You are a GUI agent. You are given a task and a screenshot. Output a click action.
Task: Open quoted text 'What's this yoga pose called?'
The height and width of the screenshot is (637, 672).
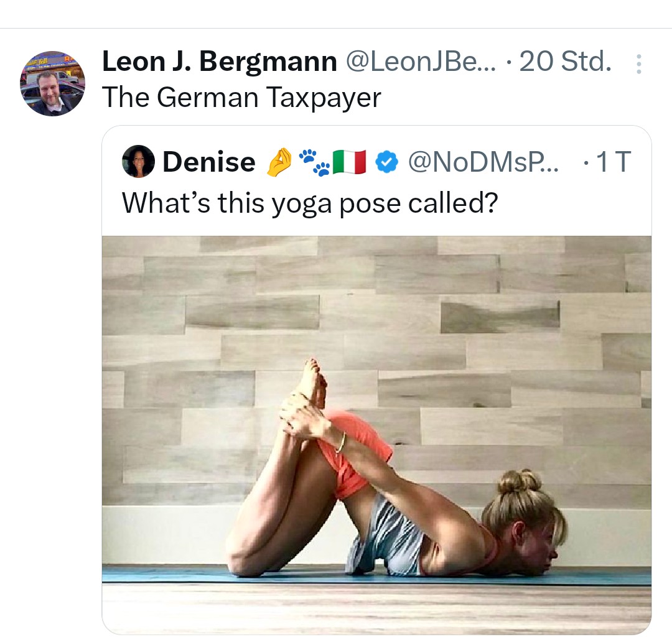(x=309, y=202)
